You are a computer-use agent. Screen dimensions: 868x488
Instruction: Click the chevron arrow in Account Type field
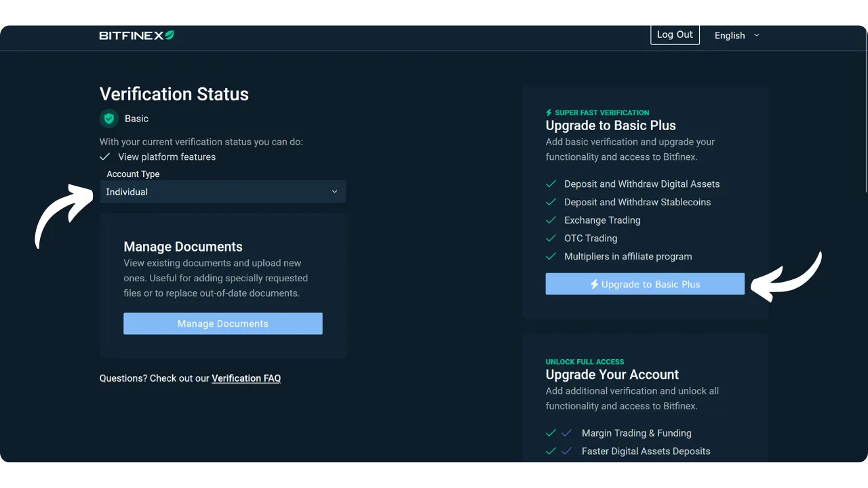[x=334, y=192]
